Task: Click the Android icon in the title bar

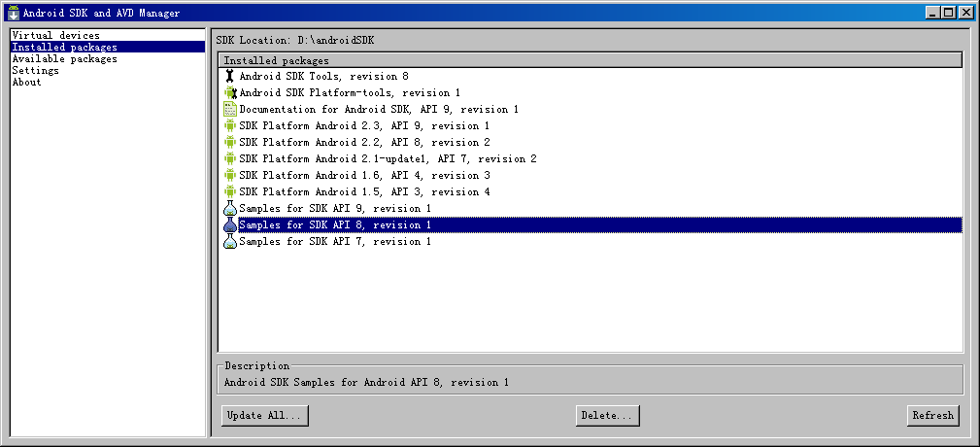Action: point(14,13)
